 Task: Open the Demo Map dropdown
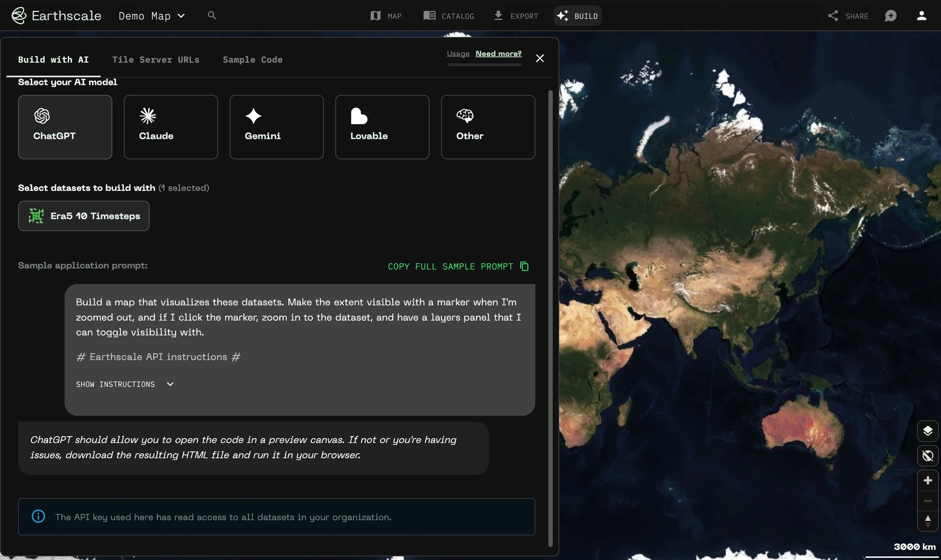pyautogui.click(x=152, y=16)
